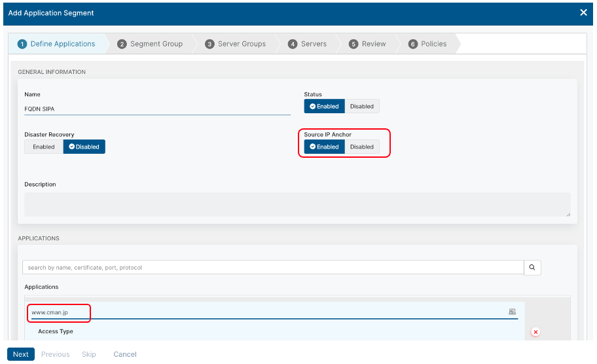Click the Name field FQDN SIPA
This screenshot has width=597, height=364.
157,109
